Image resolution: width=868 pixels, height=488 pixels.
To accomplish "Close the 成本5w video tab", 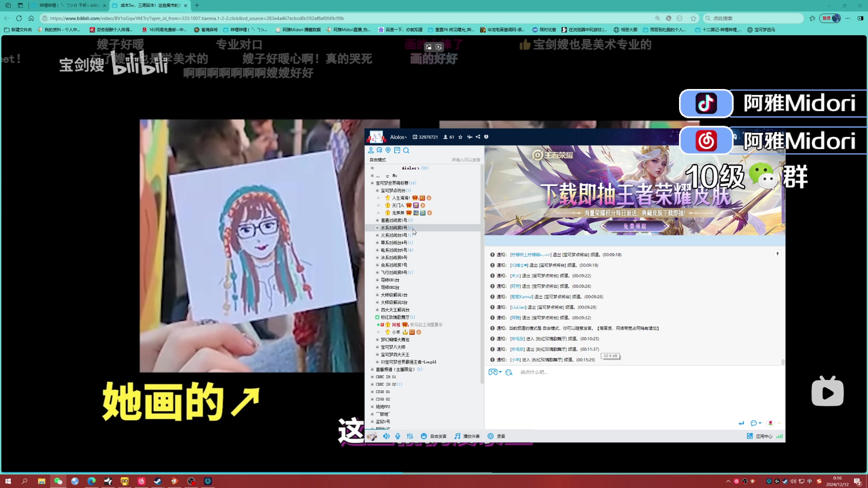I will click(185, 5).
